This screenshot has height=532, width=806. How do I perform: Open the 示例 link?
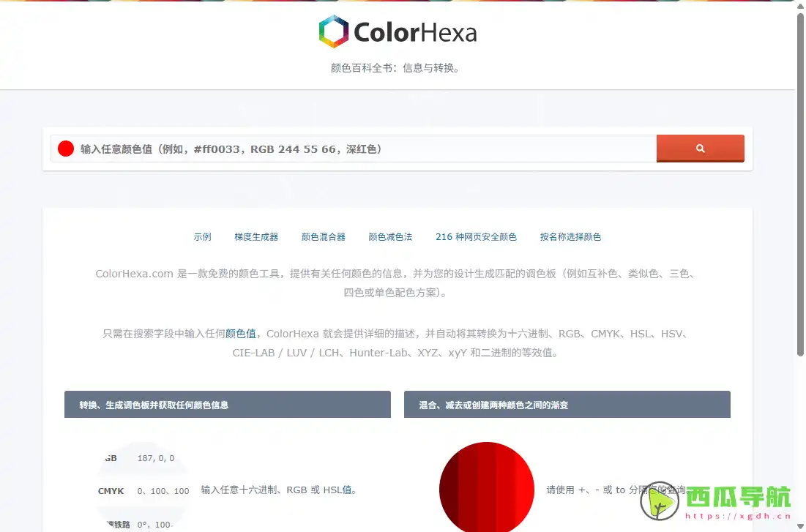pyautogui.click(x=202, y=237)
